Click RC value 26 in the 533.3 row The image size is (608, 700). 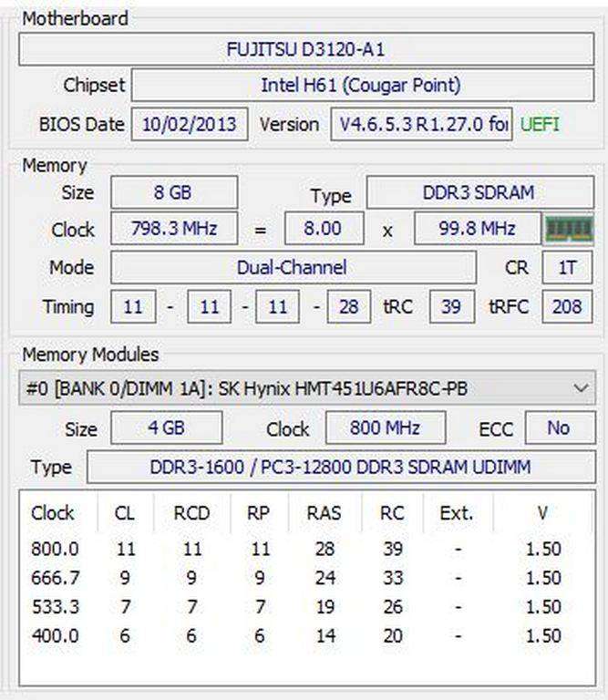click(x=393, y=607)
